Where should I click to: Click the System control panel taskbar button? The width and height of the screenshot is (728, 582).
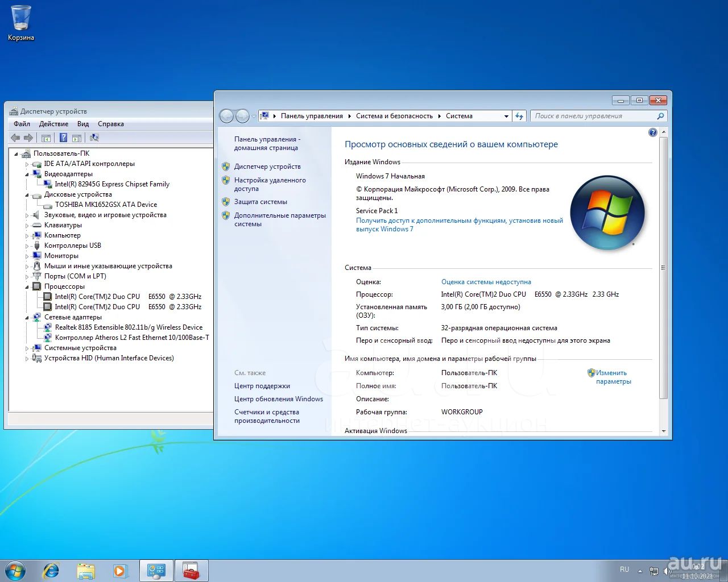point(156,571)
